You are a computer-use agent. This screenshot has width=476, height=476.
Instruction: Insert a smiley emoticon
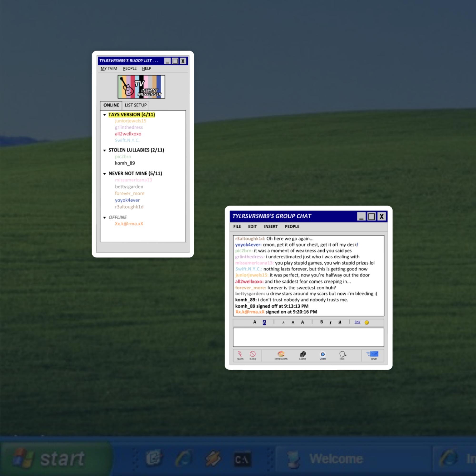pyautogui.click(x=367, y=322)
